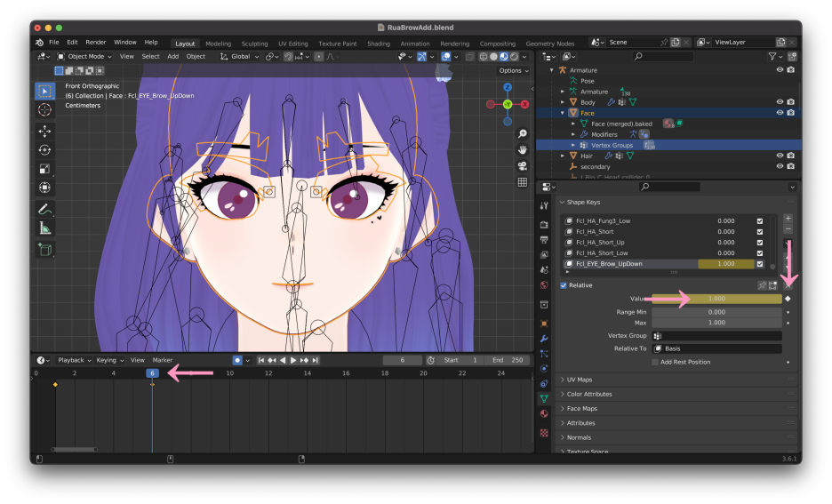The height and width of the screenshot is (504, 832).
Task: Toggle Fcl_EYE_Brow_UpDown shape key checkbox
Action: pyautogui.click(x=760, y=264)
